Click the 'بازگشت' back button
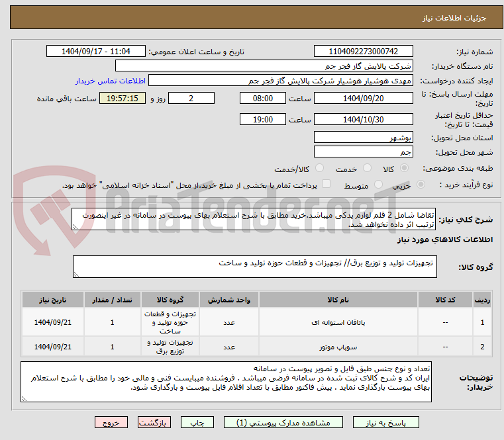Viewport: 504px width, 440px height. 154,421
